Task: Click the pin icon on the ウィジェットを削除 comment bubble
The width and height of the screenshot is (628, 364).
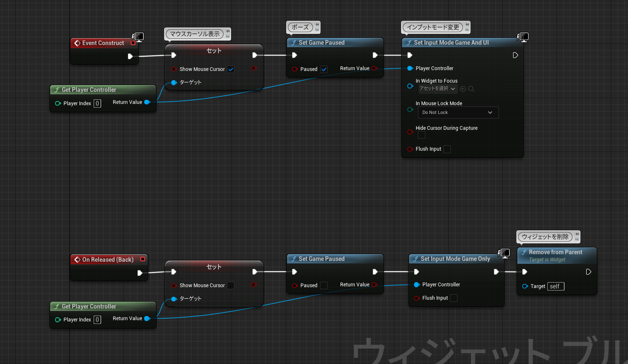Action: [x=576, y=234]
